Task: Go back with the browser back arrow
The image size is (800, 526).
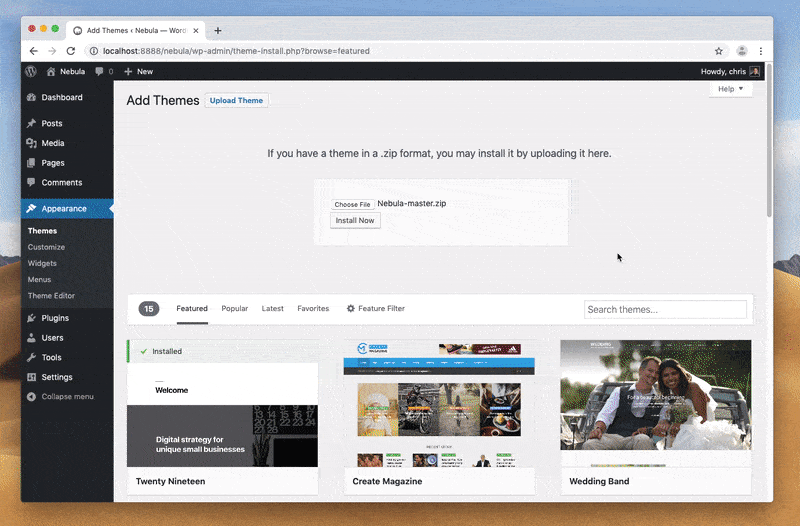Action: pos(34,51)
